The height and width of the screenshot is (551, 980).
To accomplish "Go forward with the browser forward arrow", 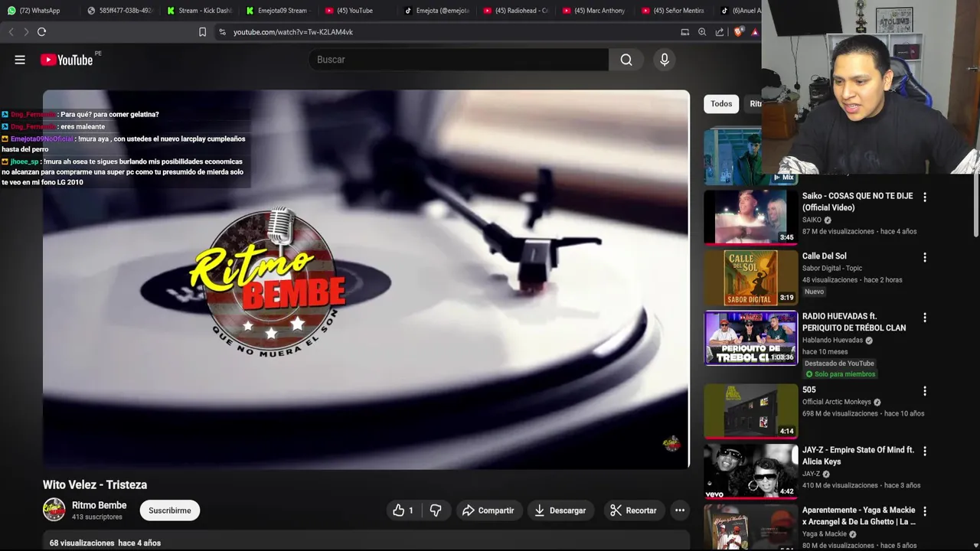I will tap(26, 32).
